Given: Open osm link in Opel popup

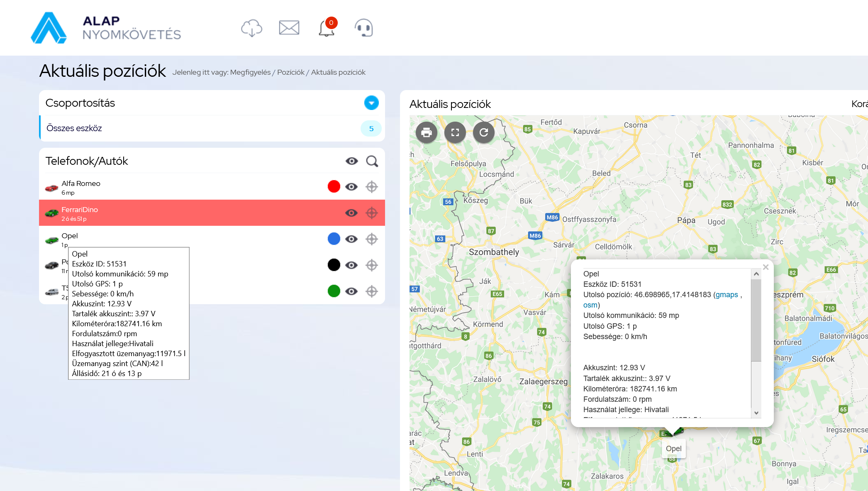Looking at the screenshot, I should coord(590,305).
